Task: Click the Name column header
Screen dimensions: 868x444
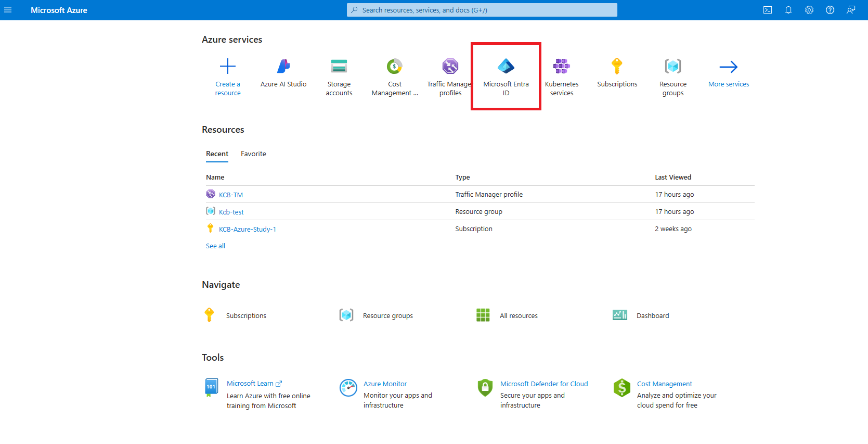Action: tap(215, 177)
